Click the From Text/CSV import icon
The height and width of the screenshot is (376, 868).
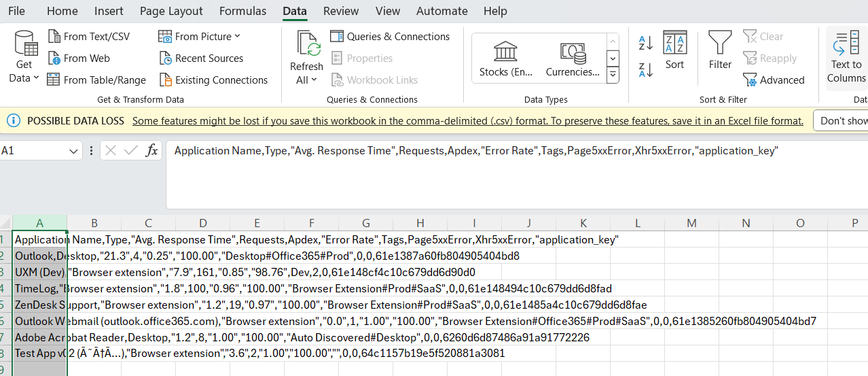coord(54,37)
